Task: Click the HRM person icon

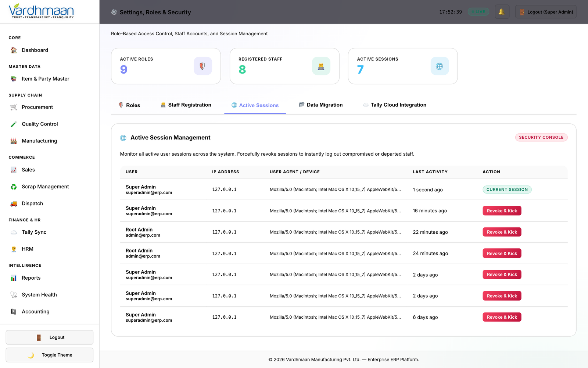Action: 14,249
